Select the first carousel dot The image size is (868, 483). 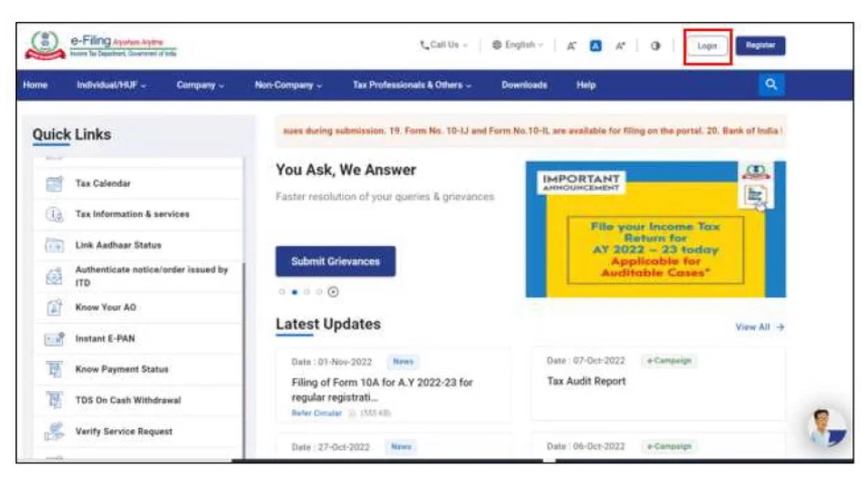point(282,292)
